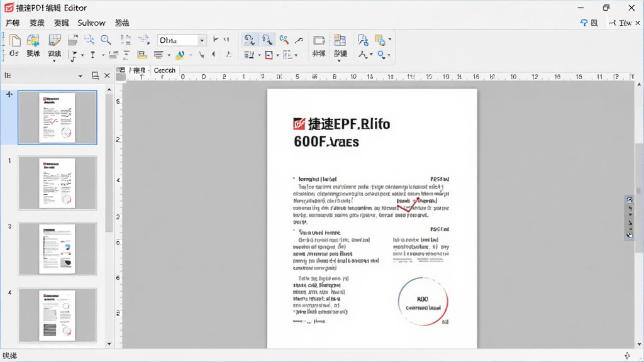This screenshot has height=362, width=644.
Task: Open dropdown beside blue magnifier icon
Action: tap(389, 55)
